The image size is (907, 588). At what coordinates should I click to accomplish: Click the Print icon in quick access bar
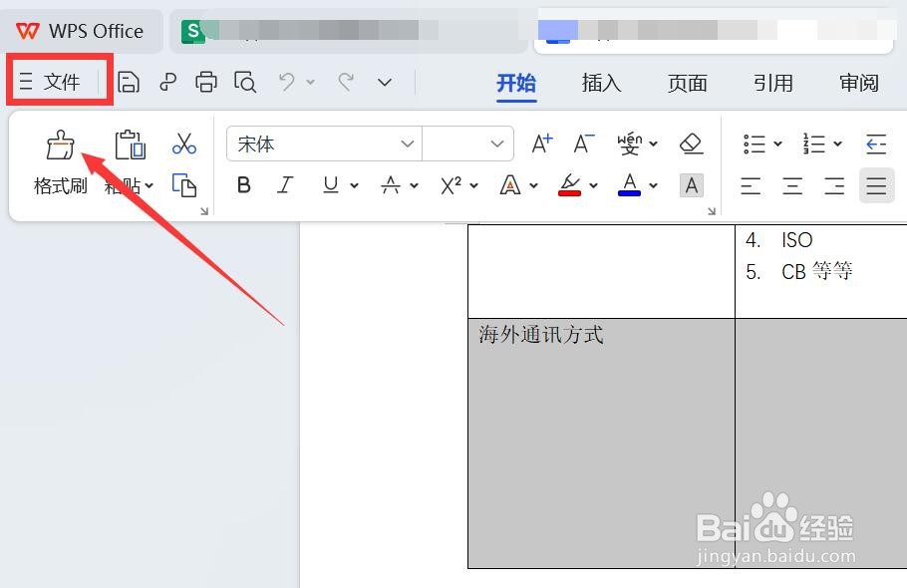[x=206, y=83]
